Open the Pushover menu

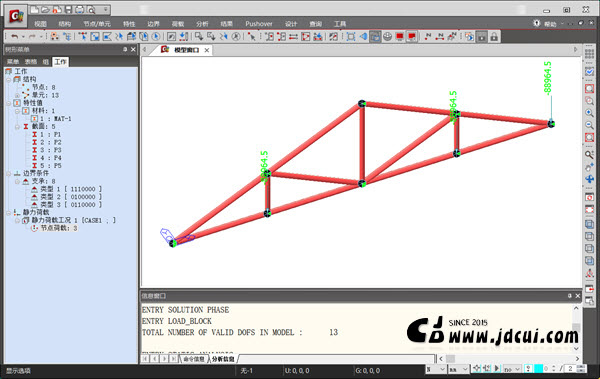point(259,24)
